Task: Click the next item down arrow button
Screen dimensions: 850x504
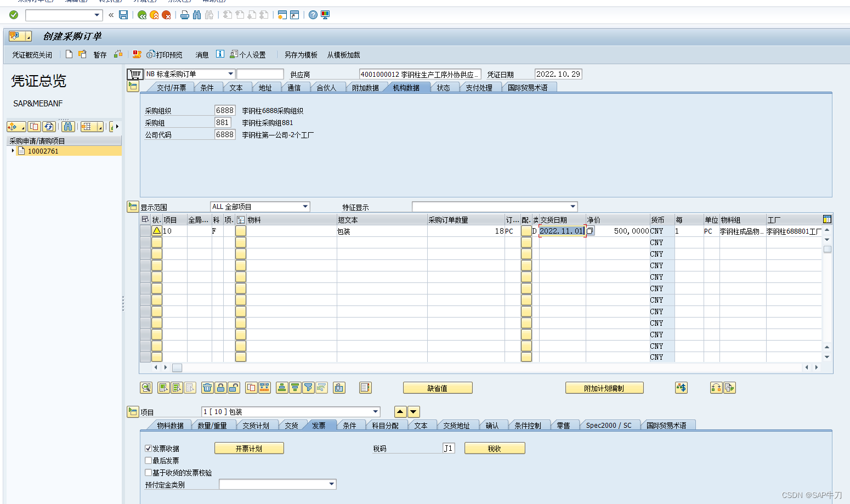Action: click(413, 412)
